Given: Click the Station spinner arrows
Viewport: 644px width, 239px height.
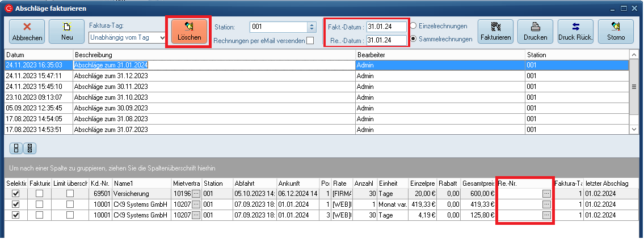Looking at the screenshot, I should click(x=311, y=27).
